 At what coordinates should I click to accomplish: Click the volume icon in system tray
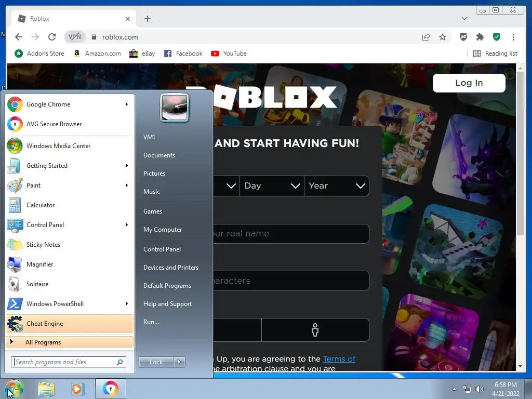(479, 389)
